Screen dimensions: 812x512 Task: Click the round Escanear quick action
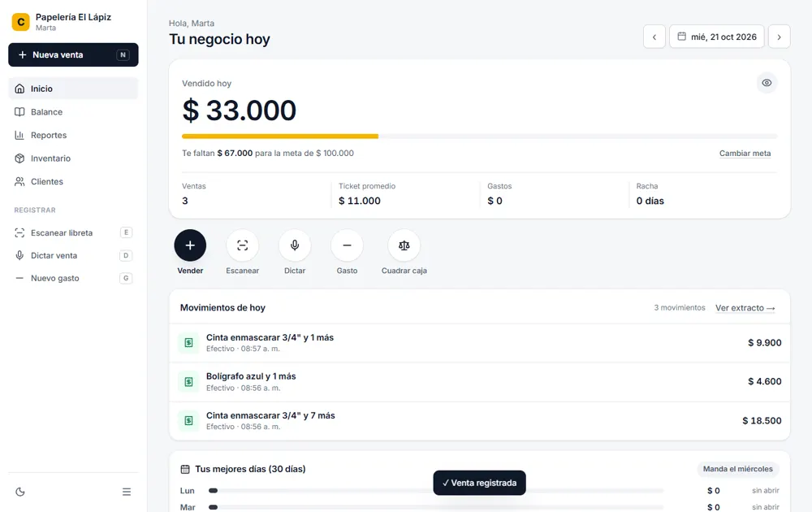[242, 245]
